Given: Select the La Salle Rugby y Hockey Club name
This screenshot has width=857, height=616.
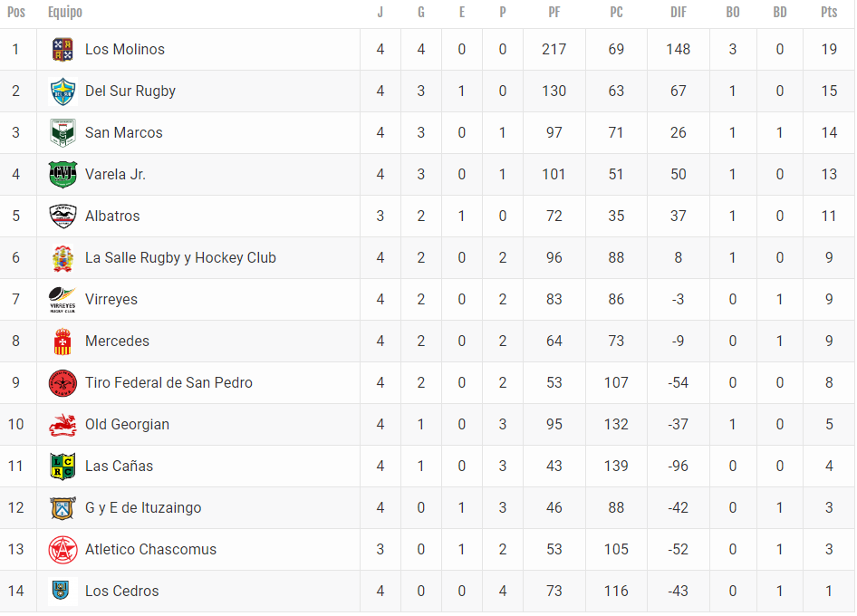Looking at the screenshot, I should point(180,258).
